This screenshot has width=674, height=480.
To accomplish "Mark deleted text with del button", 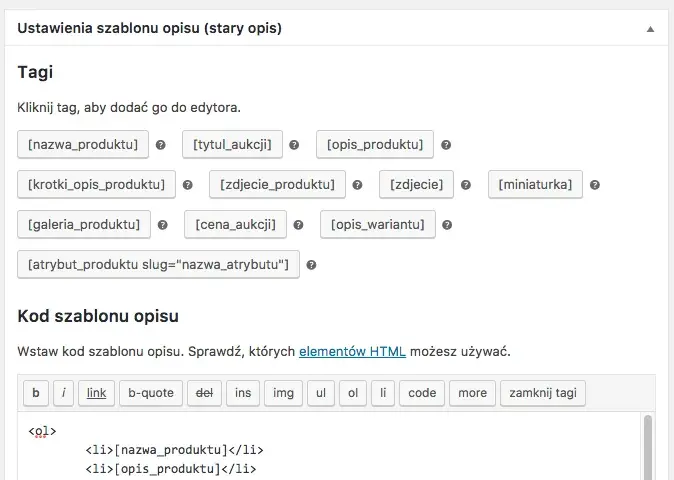I will click(x=204, y=393).
